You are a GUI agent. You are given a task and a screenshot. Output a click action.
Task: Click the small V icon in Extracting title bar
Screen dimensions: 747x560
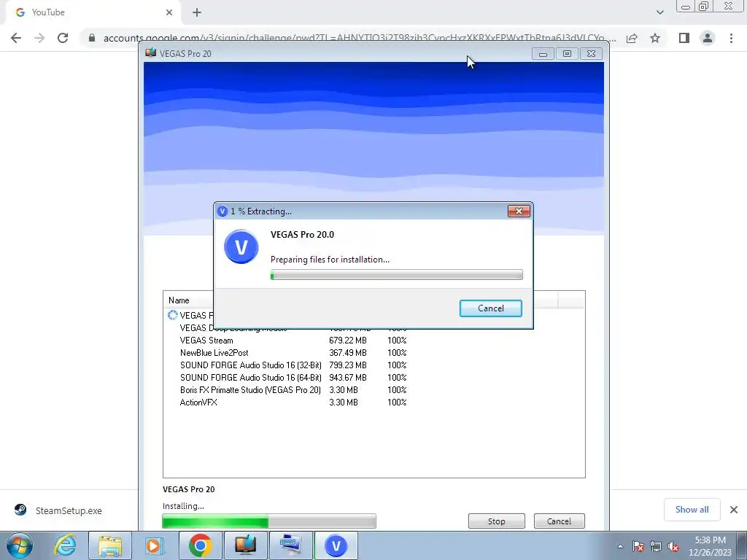(x=222, y=211)
